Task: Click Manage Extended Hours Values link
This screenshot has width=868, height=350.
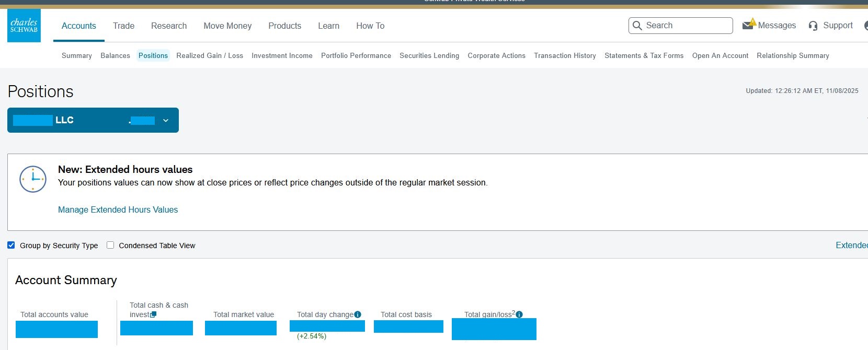Action: pyautogui.click(x=118, y=209)
